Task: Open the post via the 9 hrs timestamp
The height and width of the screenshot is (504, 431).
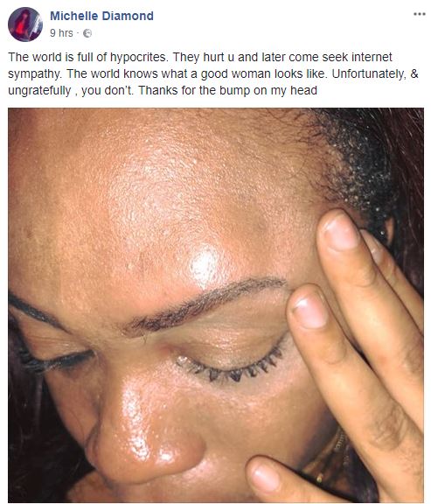Action: [61, 33]
